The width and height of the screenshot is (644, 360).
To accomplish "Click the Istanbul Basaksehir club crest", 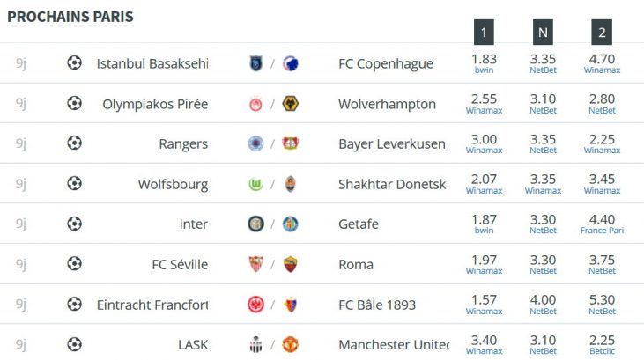I will tap(255, 63).
